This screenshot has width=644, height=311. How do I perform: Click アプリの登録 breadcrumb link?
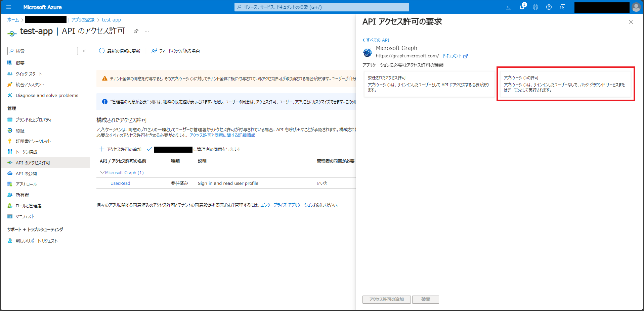click(83, 20)
